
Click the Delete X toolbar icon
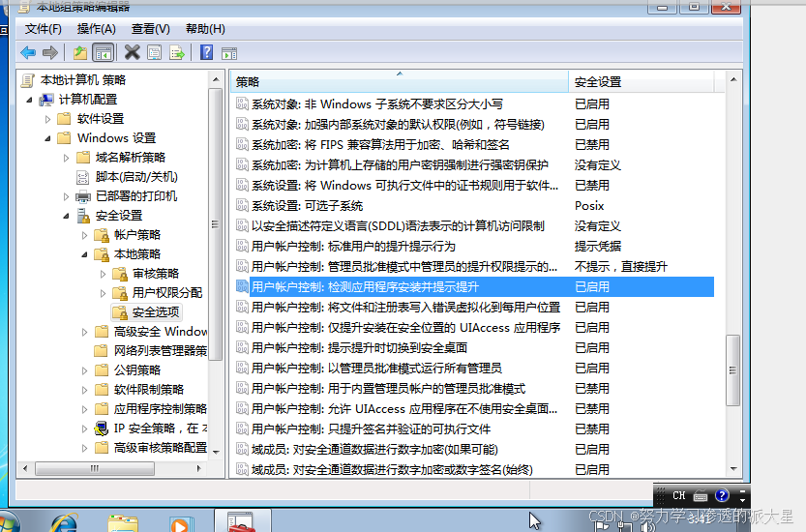[133, 52]
